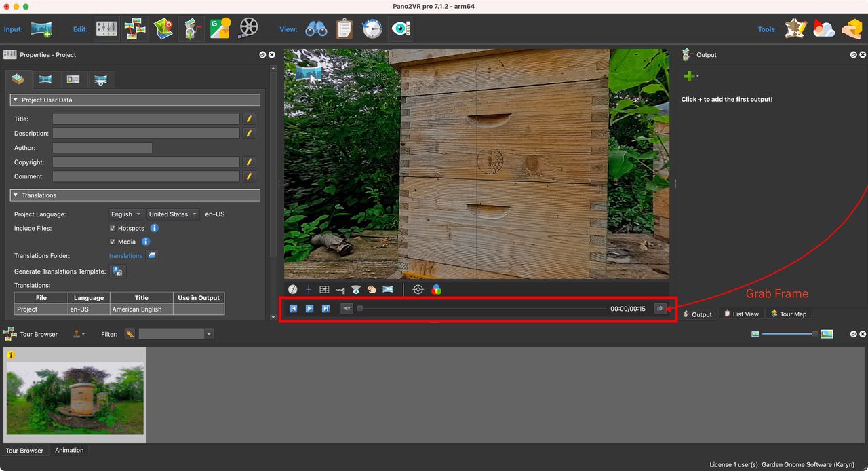
Task: Switch to the Animation tab at the bottom
Action: pyautogui.click(x=69, y=450)
